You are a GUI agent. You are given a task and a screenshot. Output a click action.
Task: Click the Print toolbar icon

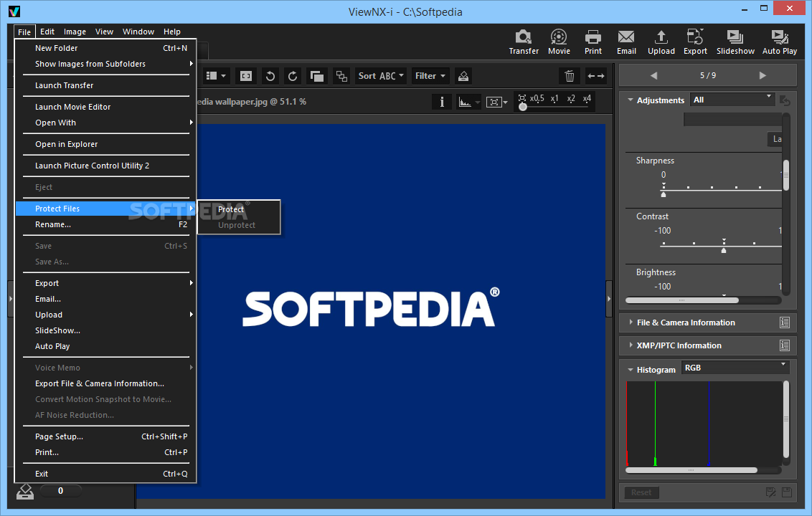click(593, 42)
